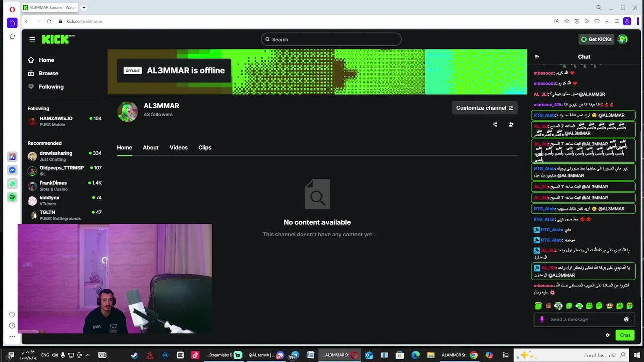644x362 pixels.
Task: Click the Opera sidebar home workspace icon
Action: click(x=12, y=23)
